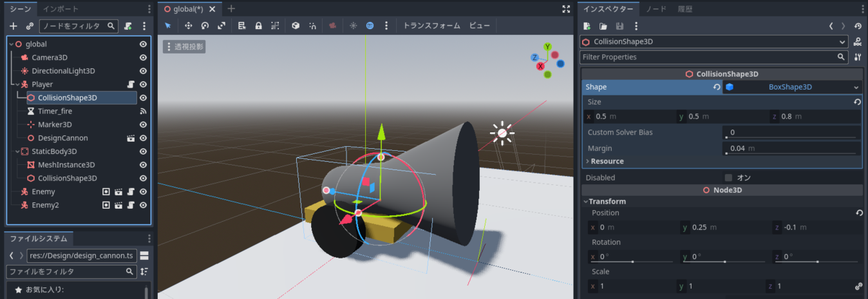The image size is (868, 299).
Task: Click the distraction-free mode expand icon
Action: point(566,9)
